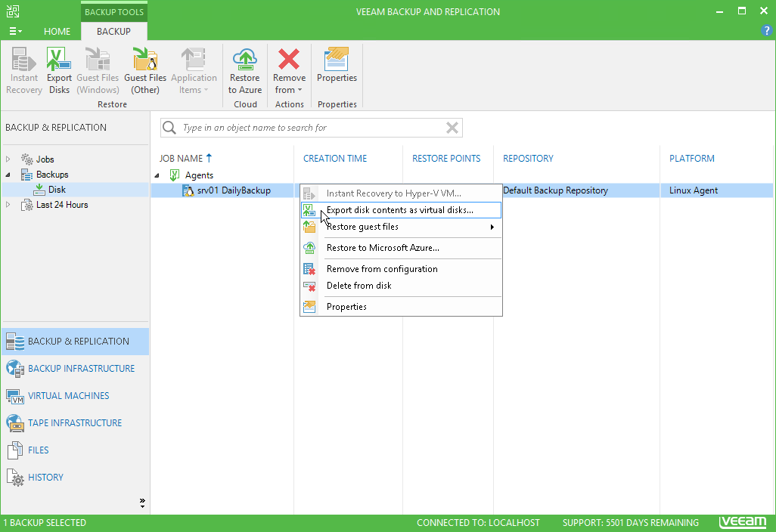Choose Instant Recovery to Hyper-V VM
This screenshot has width=776, height=532.
401,193
